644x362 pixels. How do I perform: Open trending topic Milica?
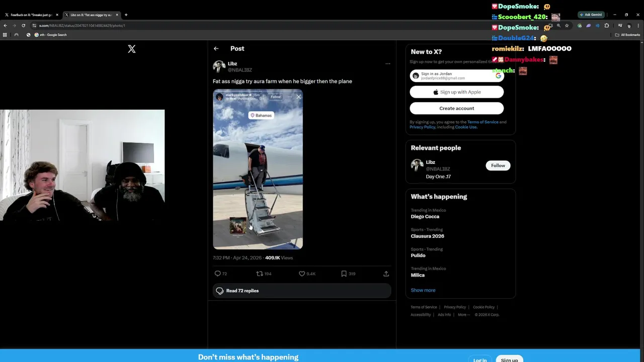click(x=418, y=275)
